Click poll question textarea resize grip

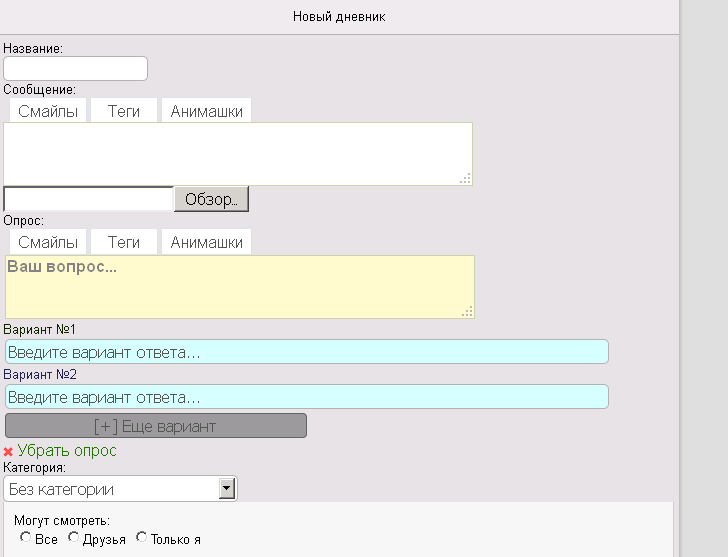pyautogui.click(x=467, y=311)
